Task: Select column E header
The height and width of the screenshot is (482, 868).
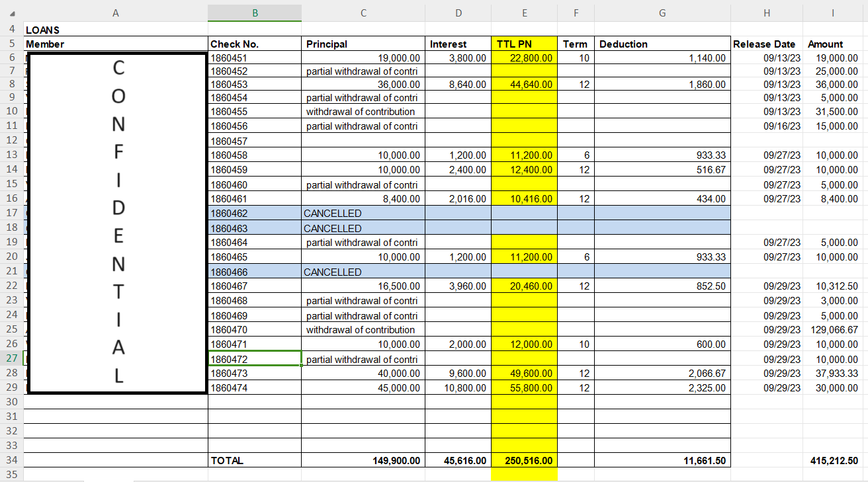Action: [524, 13]
